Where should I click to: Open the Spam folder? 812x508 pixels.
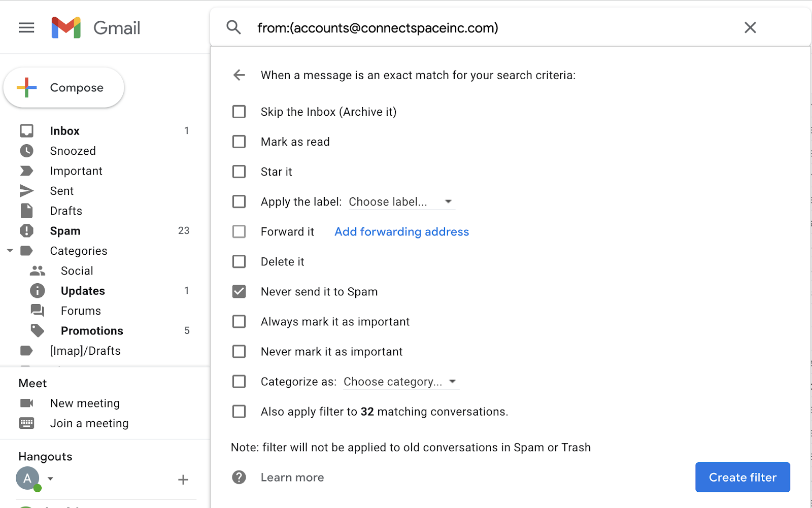point(65,231)
